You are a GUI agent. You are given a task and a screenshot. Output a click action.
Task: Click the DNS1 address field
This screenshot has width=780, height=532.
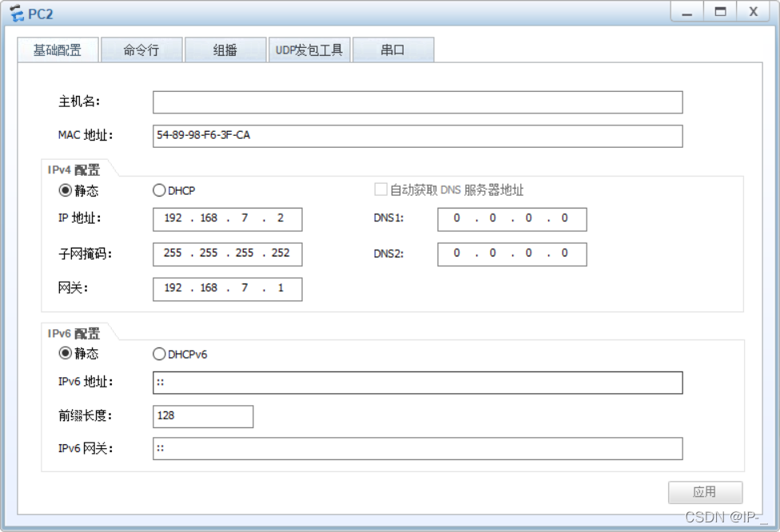click(x=511, y=219)
